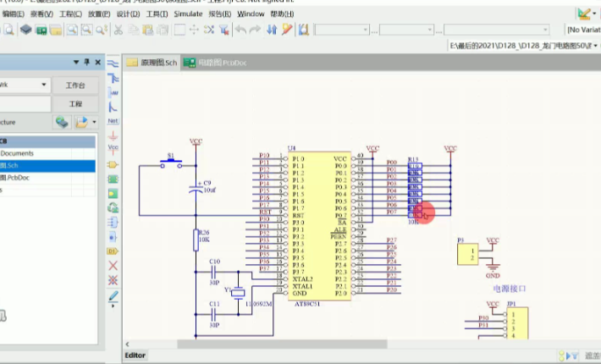Click the cross-probe icon in toolbar
This screenshot has width=601, height=364.
coord(287,30)
